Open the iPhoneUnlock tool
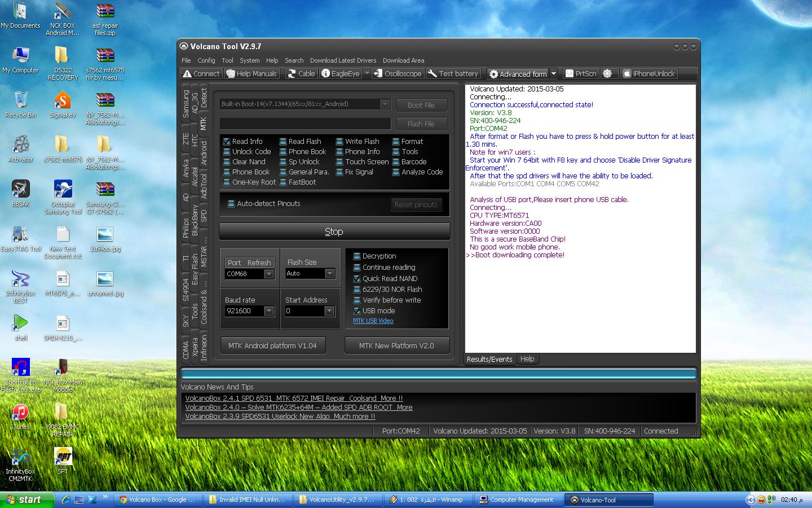Image resolution: width=812 pixels, height=508 pixels. (648, 73)
